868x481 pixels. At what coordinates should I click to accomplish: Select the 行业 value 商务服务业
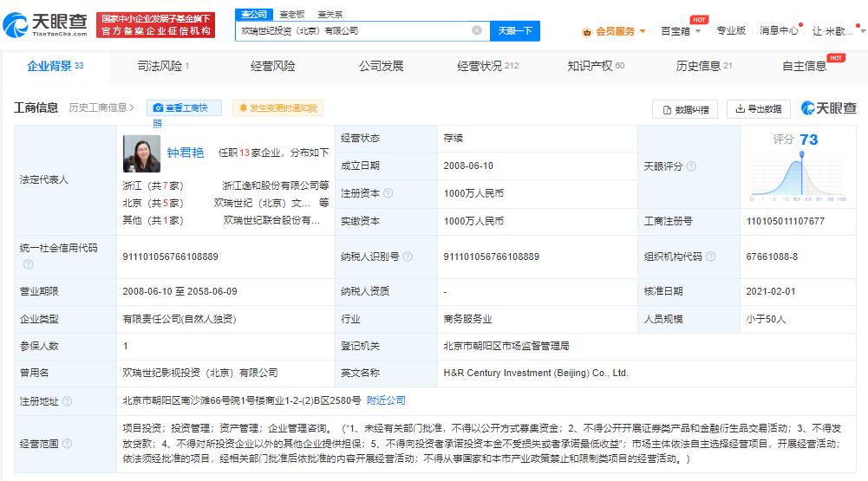[467, 319]
